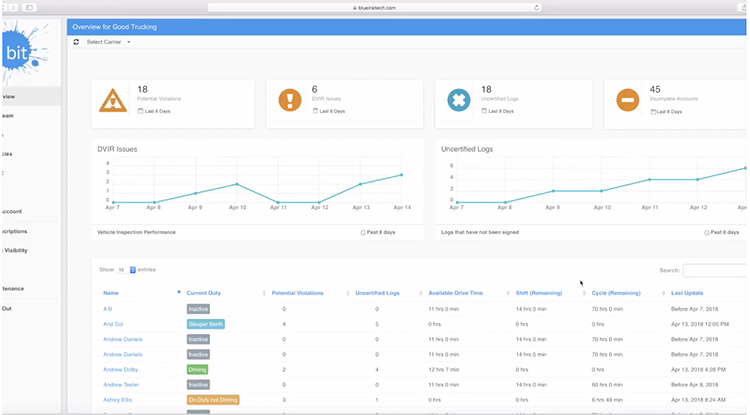The height and width of the screenshot is (415, 750).
Task: Open driver Andrew Tester link
Action: tap(121, 385)
